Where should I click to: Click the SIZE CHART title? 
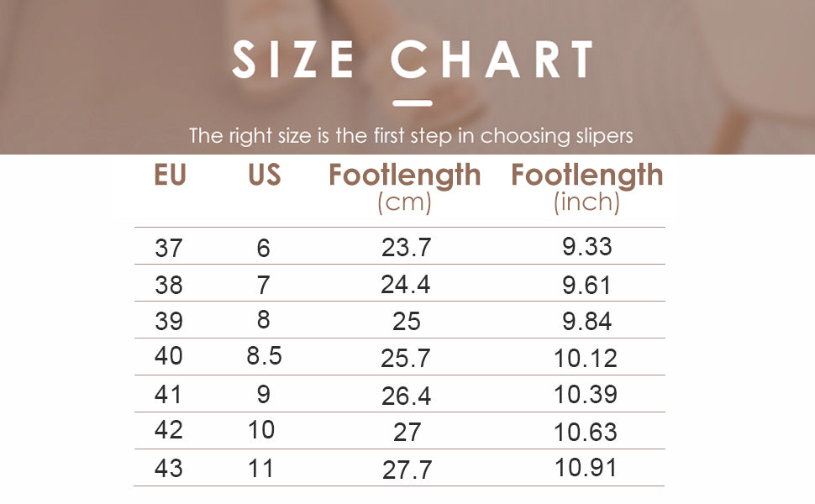click(413, 60)
